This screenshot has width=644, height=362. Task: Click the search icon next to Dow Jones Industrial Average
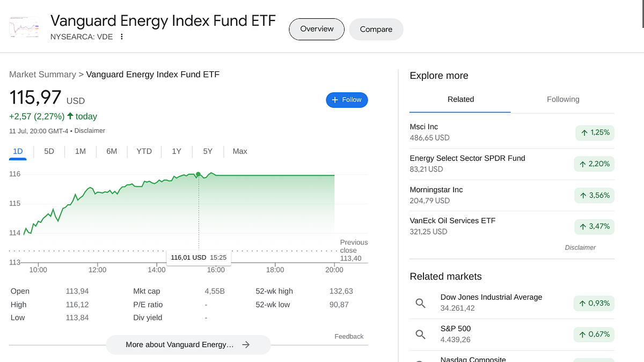[421, 303]
